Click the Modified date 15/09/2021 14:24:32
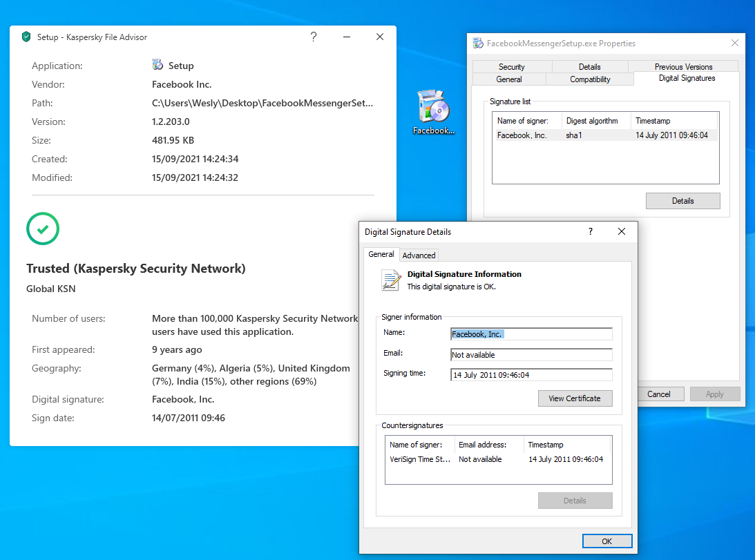 [x=195, y=177]
